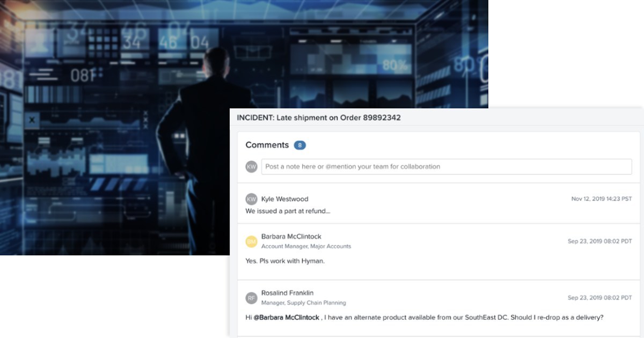Click 'Account Manager, Major Accounts' subtitle

pos(306,246)
